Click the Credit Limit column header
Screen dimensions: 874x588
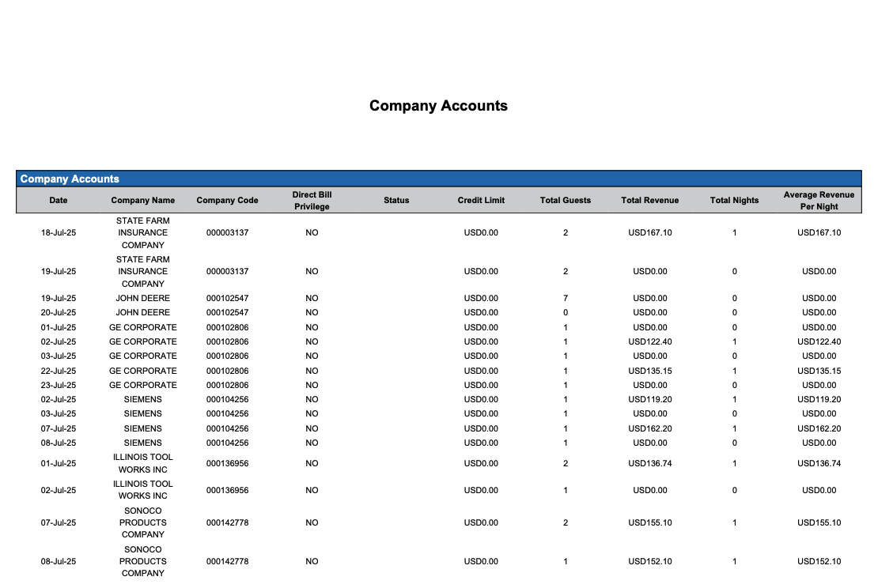481,201
